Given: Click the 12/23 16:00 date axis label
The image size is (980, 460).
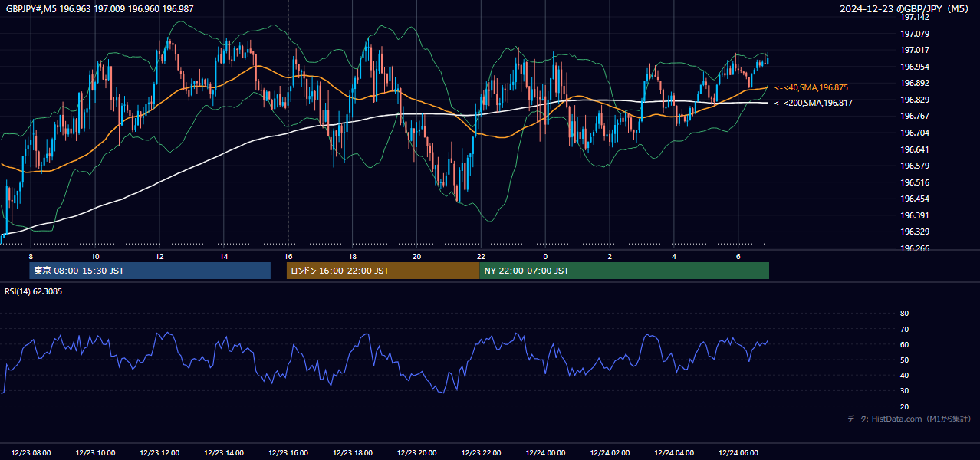Looking at the screenshot, I should 288,452.
